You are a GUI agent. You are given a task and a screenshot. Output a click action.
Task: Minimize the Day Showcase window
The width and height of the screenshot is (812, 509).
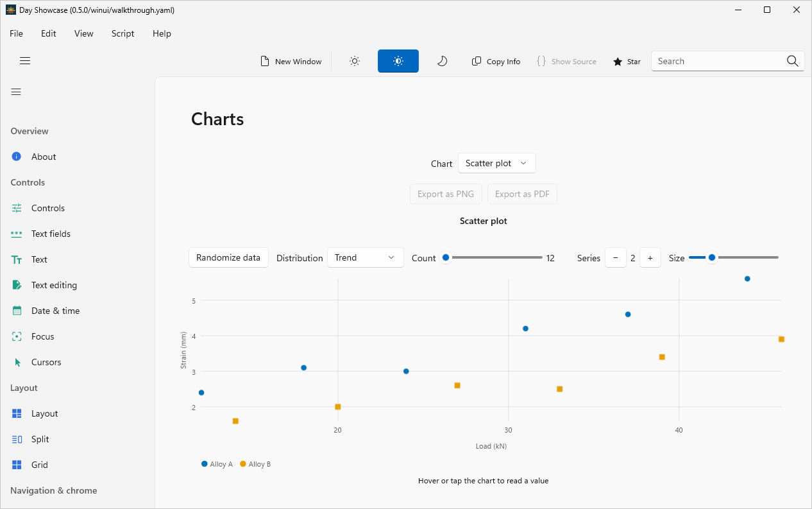pyautogui.click(x=738, y=10)
